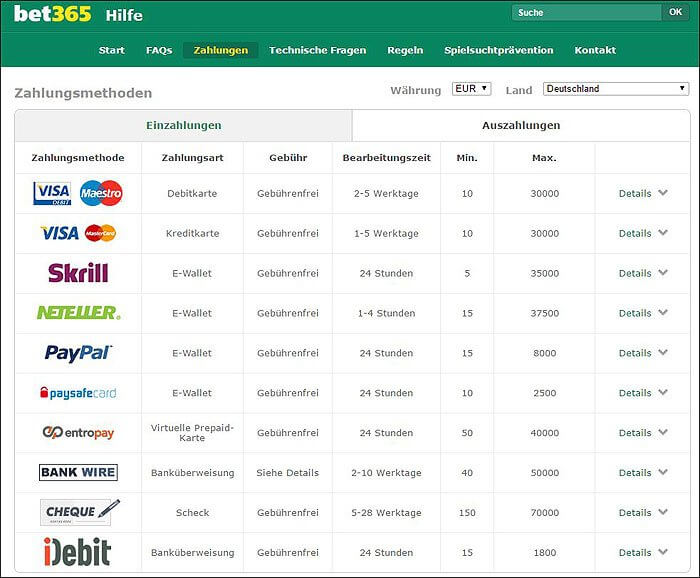Click the PayPal logo

(x=79, y=353)
